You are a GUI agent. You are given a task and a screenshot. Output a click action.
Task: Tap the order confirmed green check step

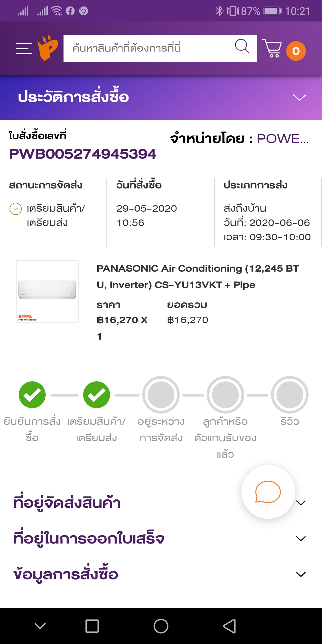[32, 395]
